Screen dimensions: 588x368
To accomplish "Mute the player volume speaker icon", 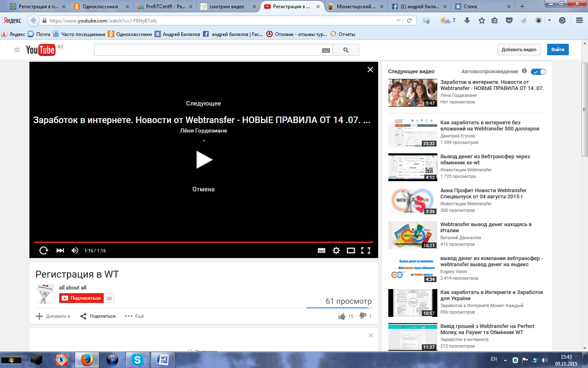I will coord(75,251).
